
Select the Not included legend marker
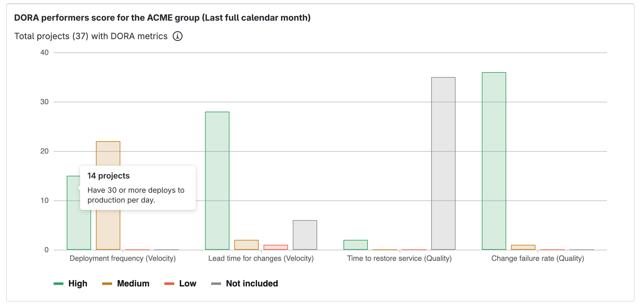tap(216, 283)
